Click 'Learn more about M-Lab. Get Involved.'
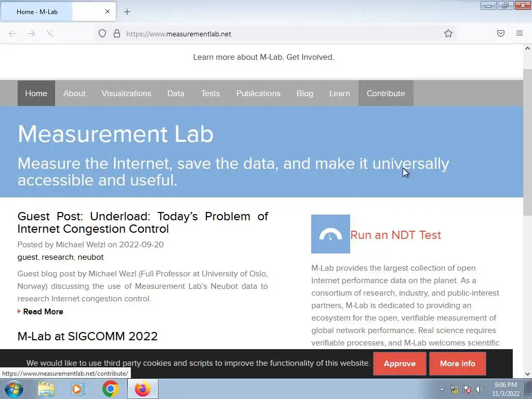 tap(263, 57)
